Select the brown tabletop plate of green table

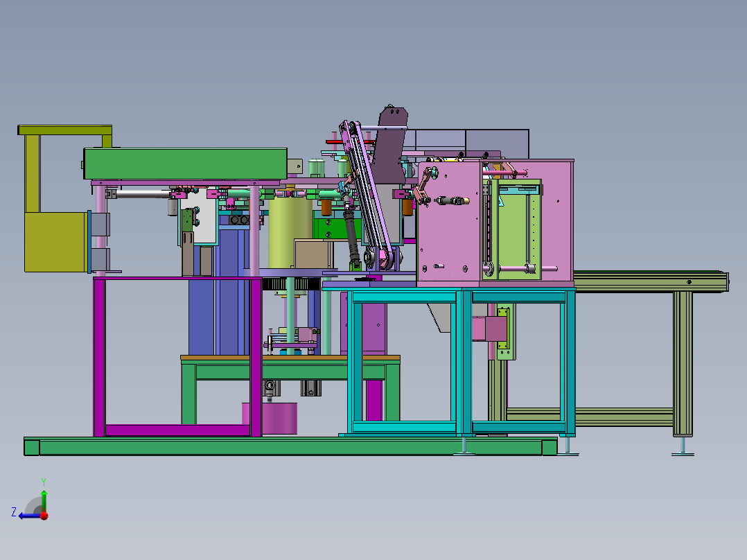[x=290, y=358]
